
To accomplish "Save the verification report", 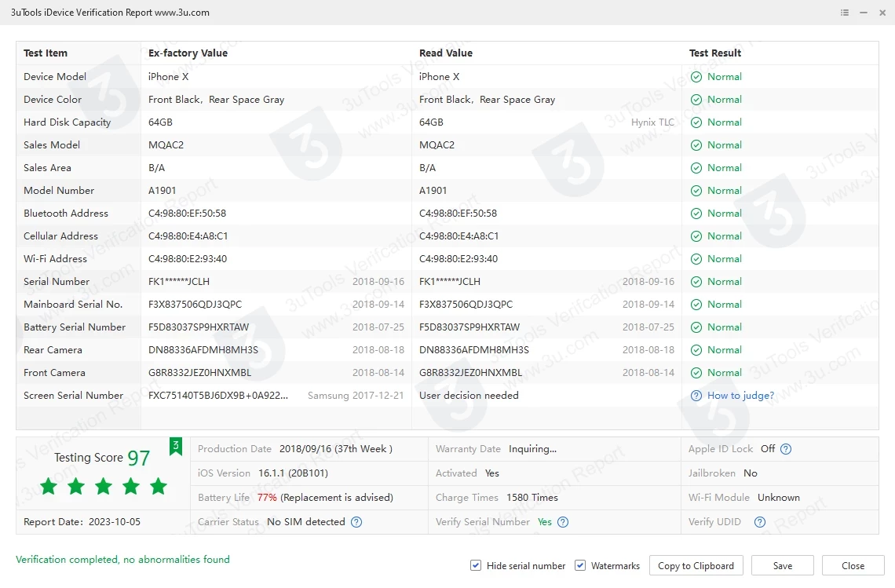I will [x=782, y=565].
